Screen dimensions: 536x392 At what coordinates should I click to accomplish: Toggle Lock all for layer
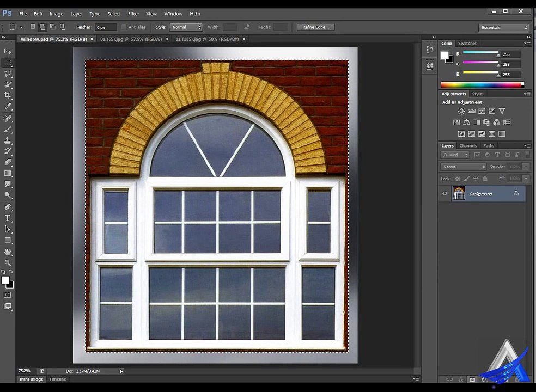click(485, 179)
